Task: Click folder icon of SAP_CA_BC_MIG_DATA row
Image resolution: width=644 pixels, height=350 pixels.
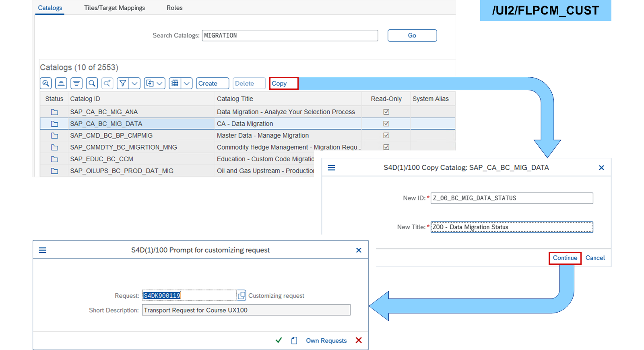Action: coord(54,124)
